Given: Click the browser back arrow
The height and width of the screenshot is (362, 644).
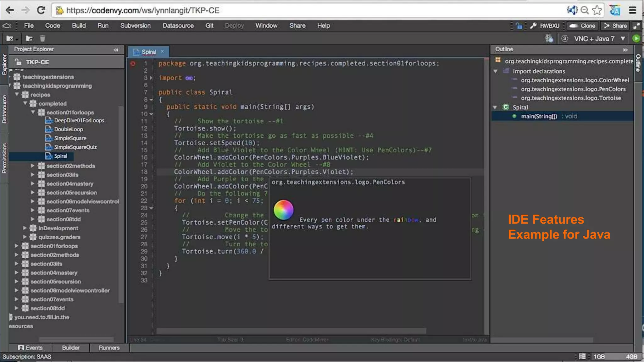Looking at the screenshot, I should (x=10, y=10).
